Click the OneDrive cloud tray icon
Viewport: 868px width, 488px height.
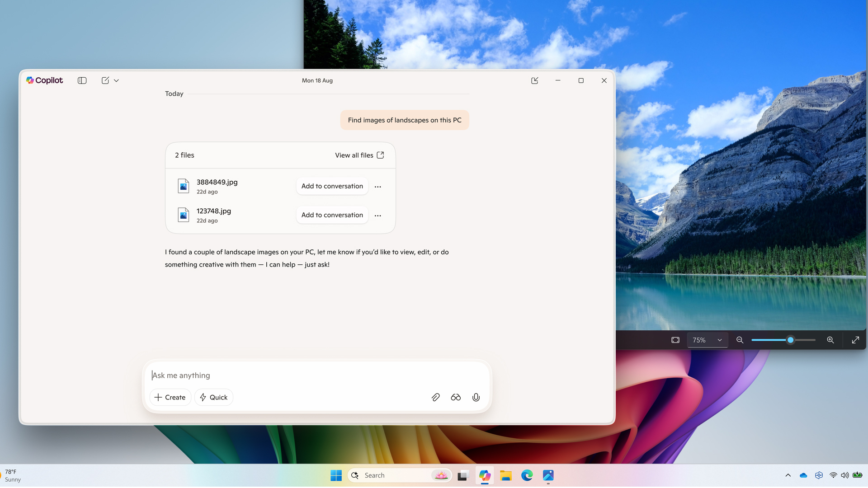click(803, 475)
